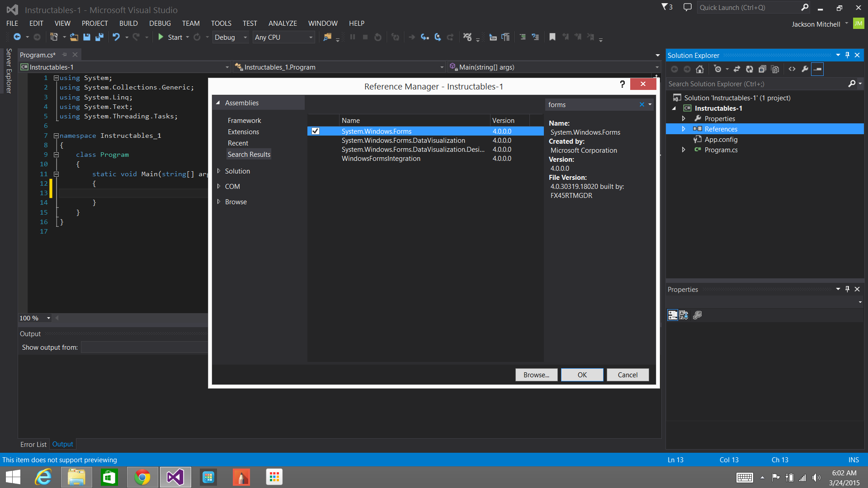Expand the References node in Solution Explorer
This screenshot has height=488, width=868.
click(x=684, y=129)
